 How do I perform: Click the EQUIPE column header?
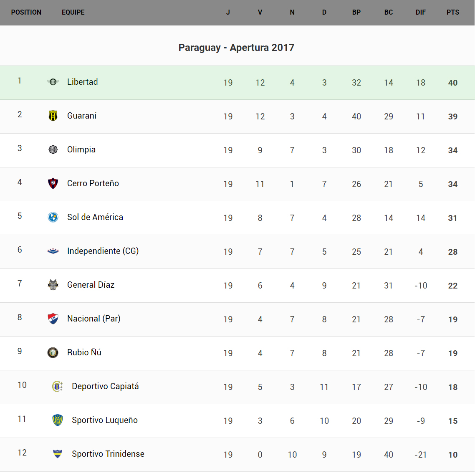pyautogui.click(x=73, y=13)
